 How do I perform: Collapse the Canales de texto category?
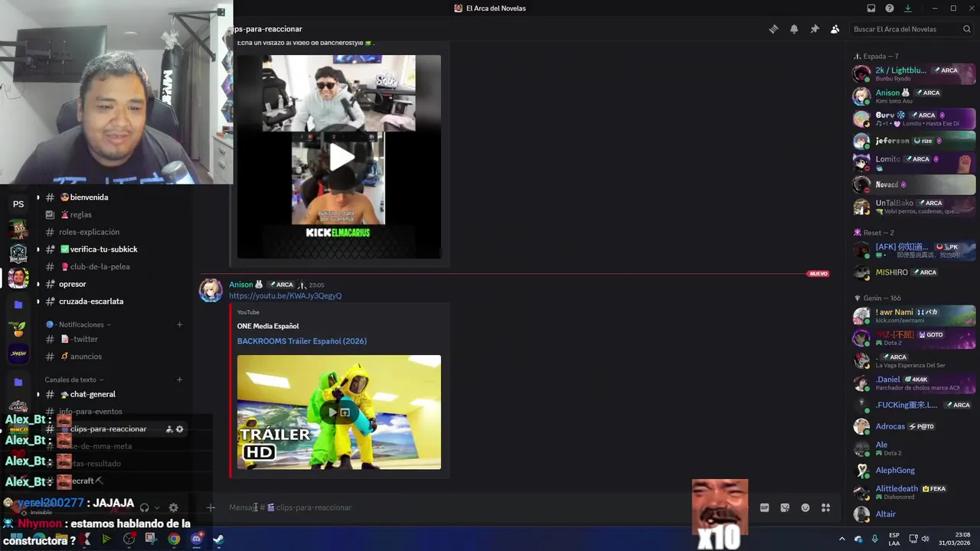pyautogui.click(x=74, y=380)
